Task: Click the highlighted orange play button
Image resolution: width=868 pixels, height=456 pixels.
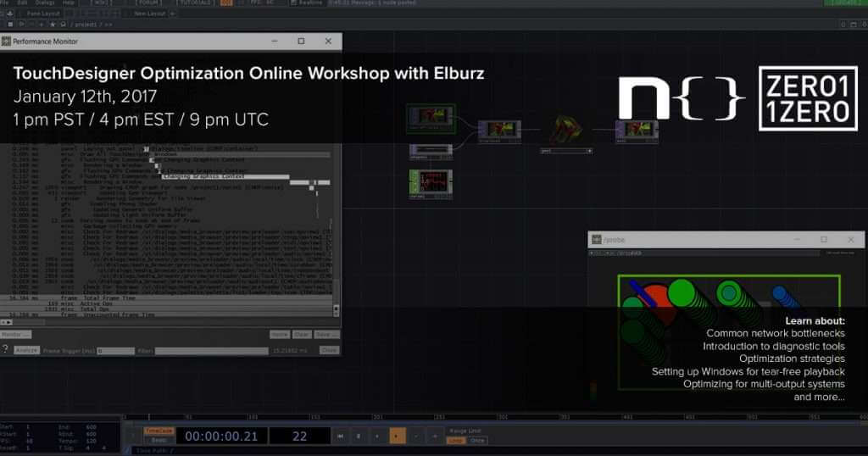Action: coord(397,436)
